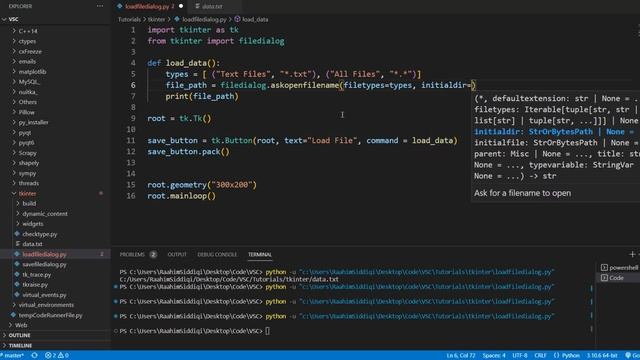Click load_data symbol in breadcrumb
640x360 pixels.
tap(255, 19)
